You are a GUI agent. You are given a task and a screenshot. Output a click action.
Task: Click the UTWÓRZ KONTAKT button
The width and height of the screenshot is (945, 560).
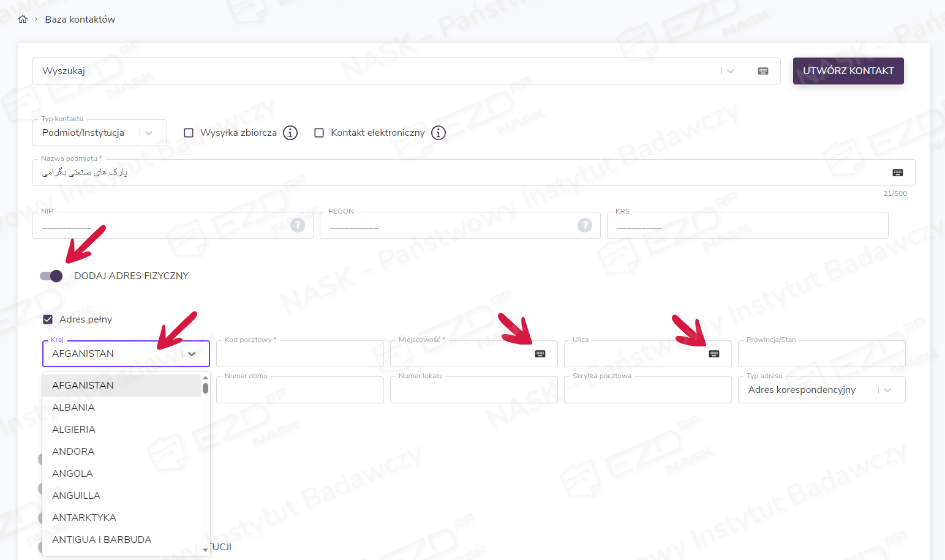coord(848,71)
